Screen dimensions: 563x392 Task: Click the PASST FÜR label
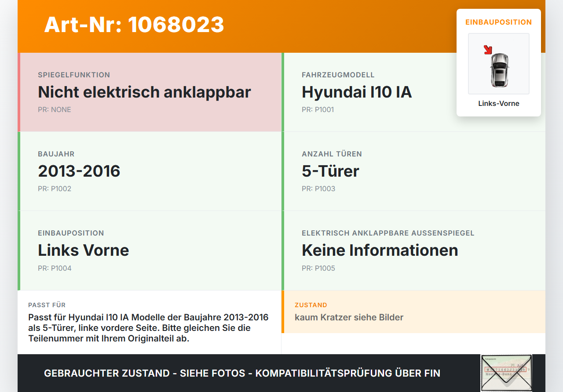coord(47,305)
